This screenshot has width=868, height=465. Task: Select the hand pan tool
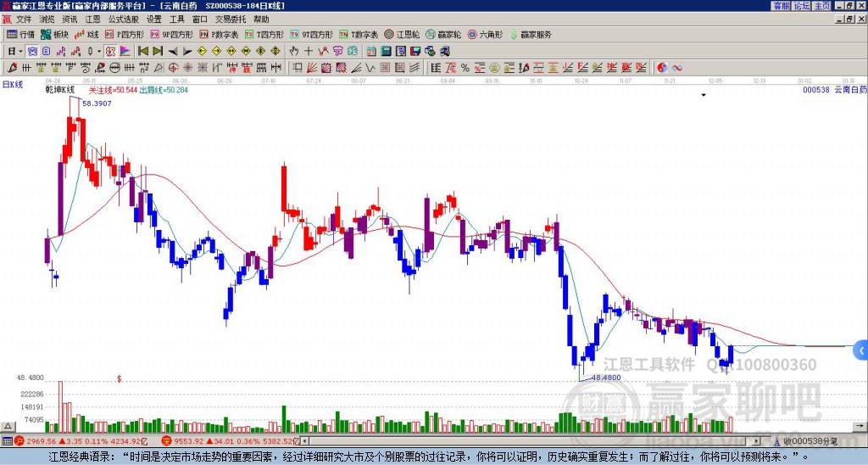pyautogui.click(x=294, y=52)
